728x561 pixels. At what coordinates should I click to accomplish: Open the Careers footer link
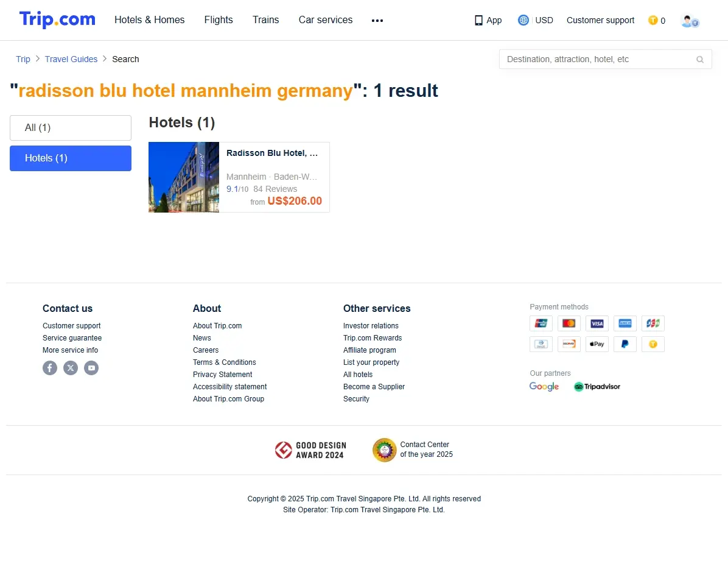tap(206, 350)
